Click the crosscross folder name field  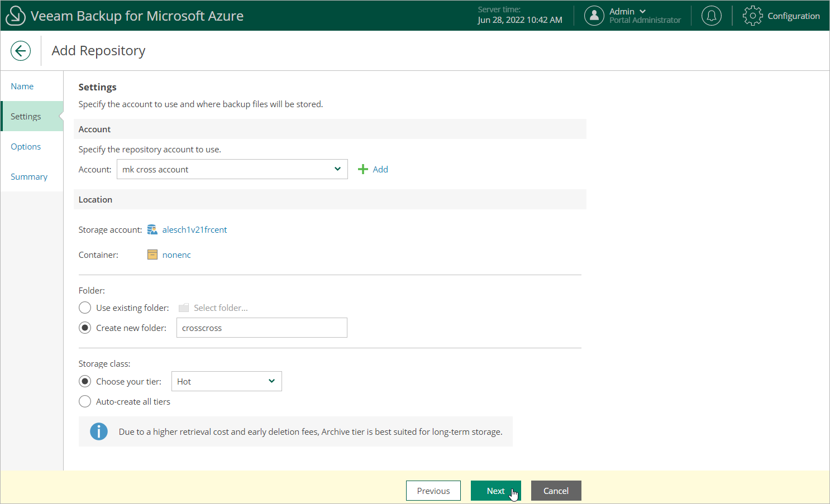[x=262, y=328]
